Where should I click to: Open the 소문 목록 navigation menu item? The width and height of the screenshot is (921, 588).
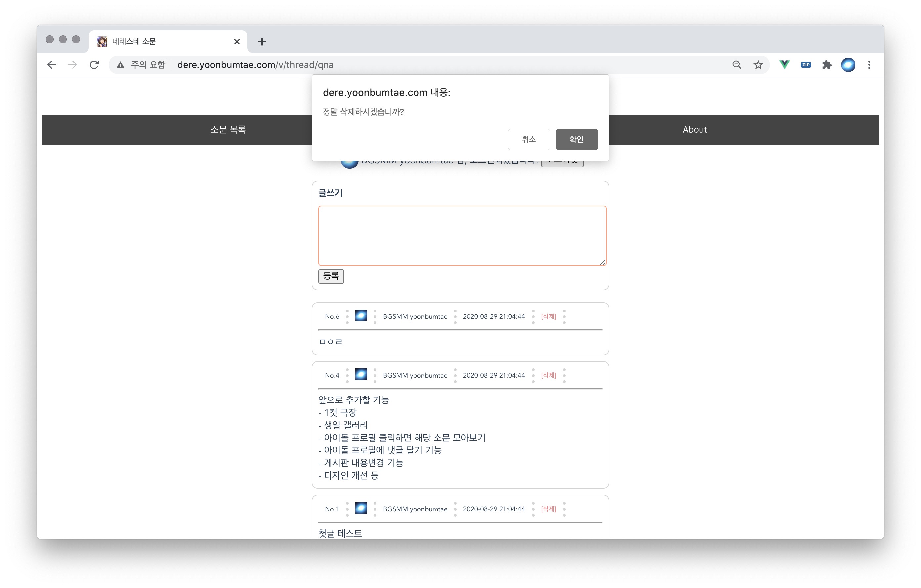tap(228, 130)
